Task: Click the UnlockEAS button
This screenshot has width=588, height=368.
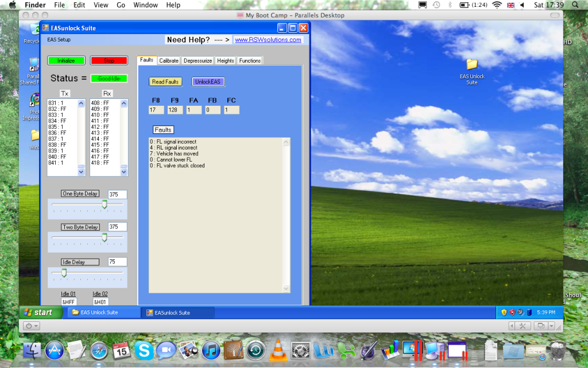Action: pos(208,82)
